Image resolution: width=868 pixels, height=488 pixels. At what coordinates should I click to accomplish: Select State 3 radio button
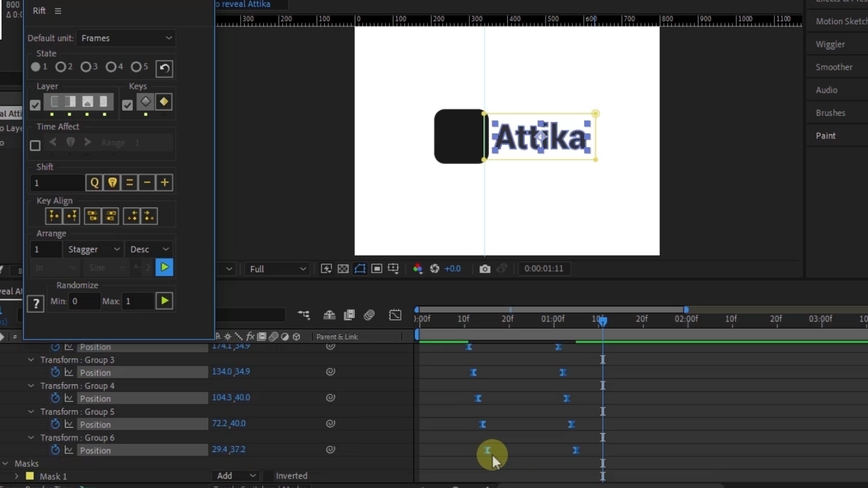click(x=86, y=66)
